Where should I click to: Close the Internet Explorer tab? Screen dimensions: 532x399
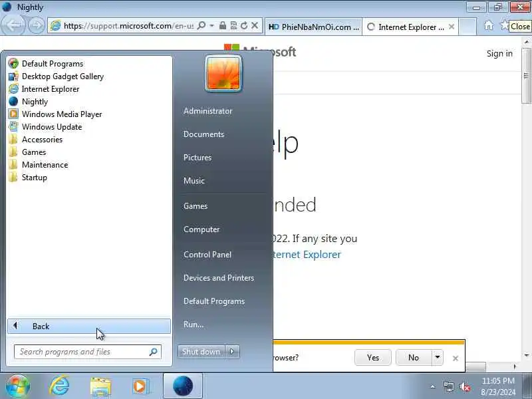452,27
